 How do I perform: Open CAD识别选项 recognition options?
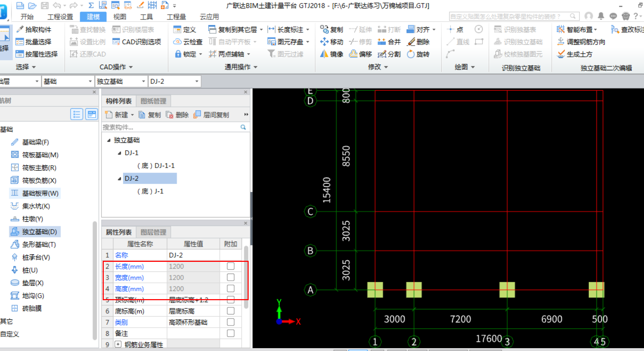pos(137,42)
